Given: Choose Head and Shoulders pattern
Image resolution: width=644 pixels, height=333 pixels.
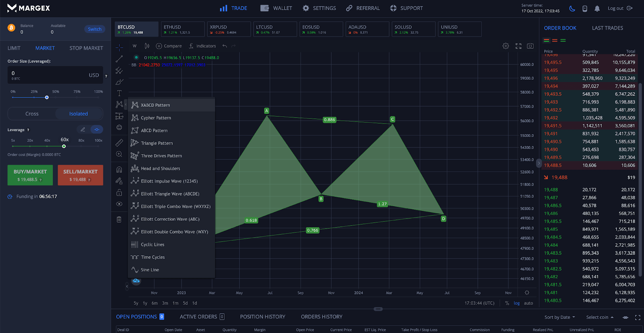Looking at the screenshot, I should point(160,169).
